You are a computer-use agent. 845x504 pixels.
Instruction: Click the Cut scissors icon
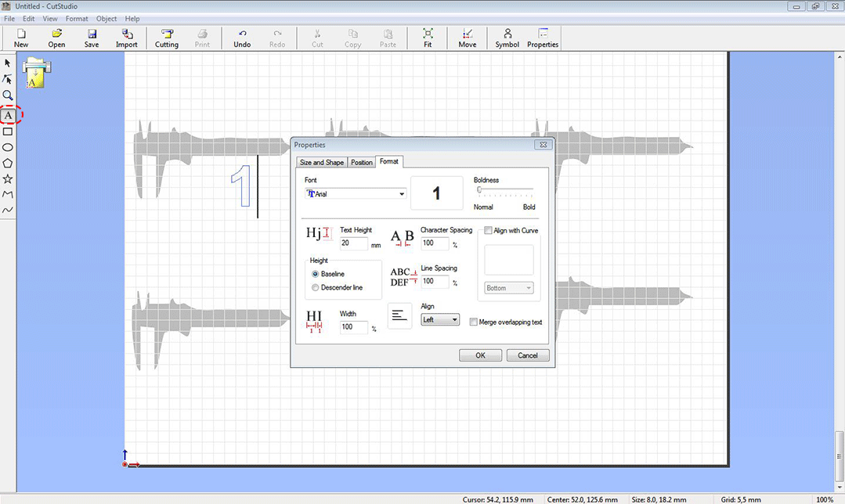[x=317, y=38]
